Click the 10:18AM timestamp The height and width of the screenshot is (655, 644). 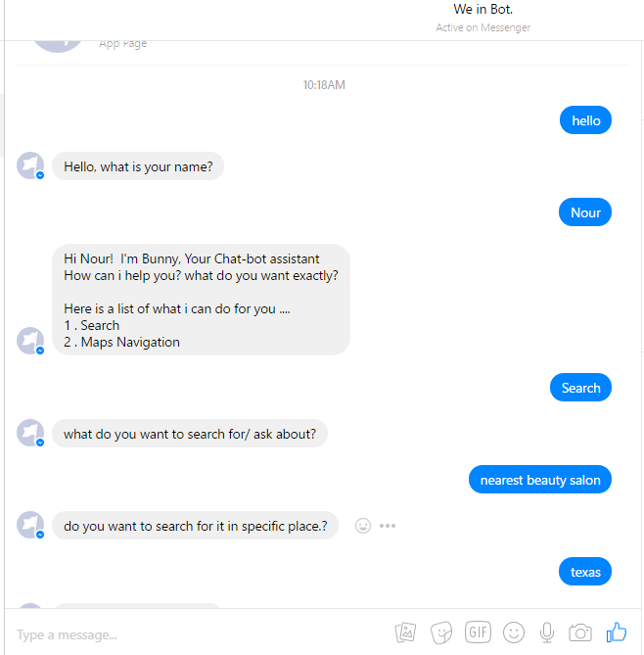[324, 85]
